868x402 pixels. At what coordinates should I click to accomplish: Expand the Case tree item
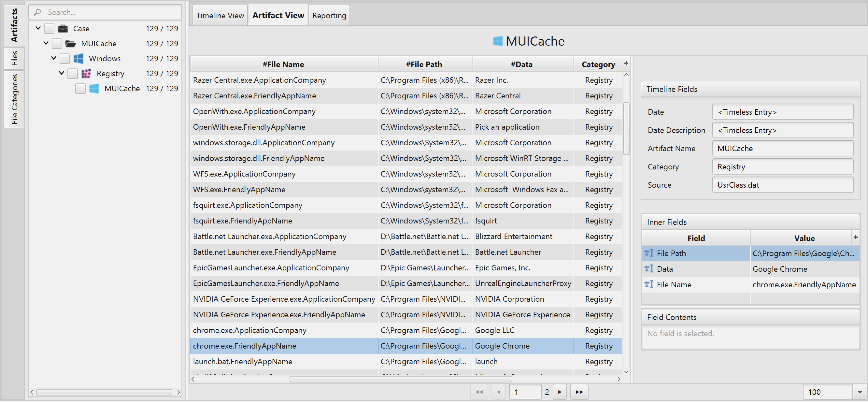[37, 28]
